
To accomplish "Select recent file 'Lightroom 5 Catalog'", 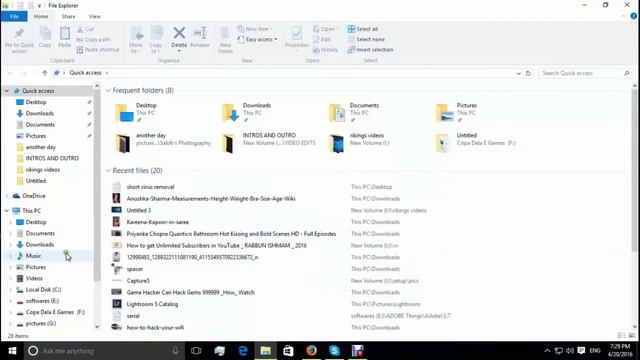I will coord(152,304).
